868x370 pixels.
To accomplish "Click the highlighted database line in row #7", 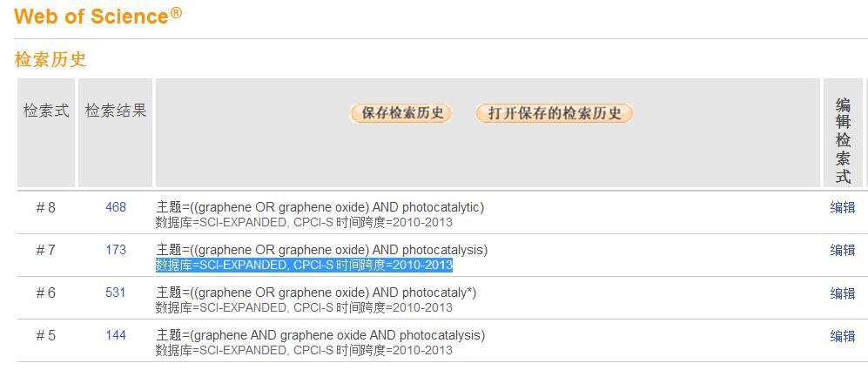I will click(x=304, y=265).
